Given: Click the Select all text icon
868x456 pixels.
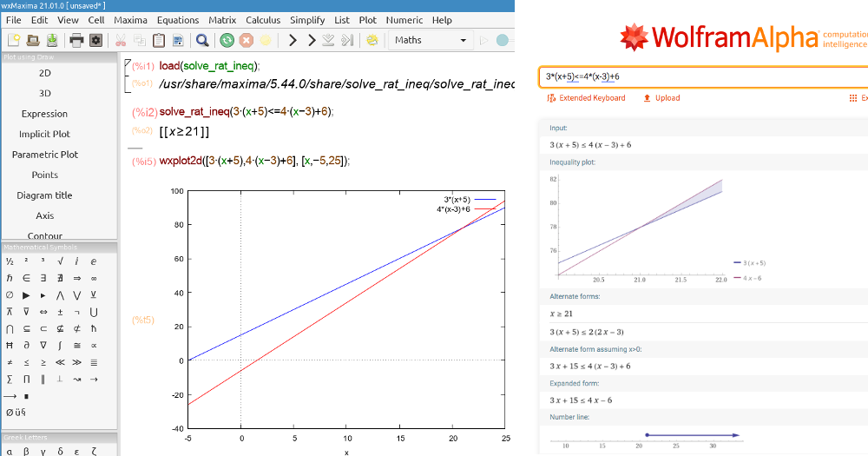Looking at the screenshot, I should pyautogui.click(x=178, y=40).
